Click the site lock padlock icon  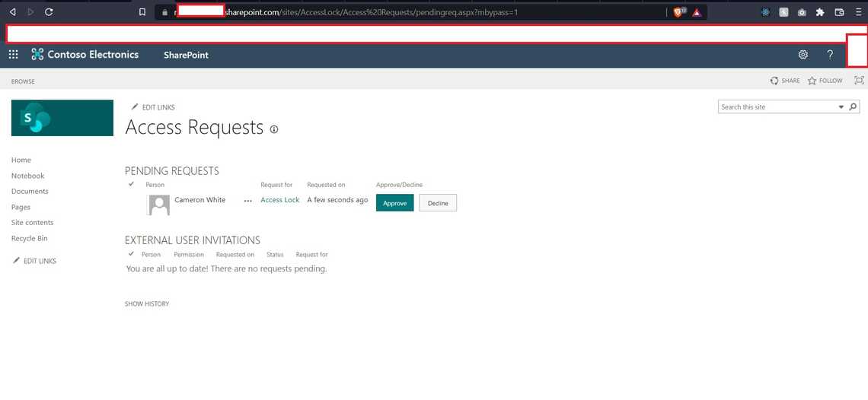tap(164, 11)
